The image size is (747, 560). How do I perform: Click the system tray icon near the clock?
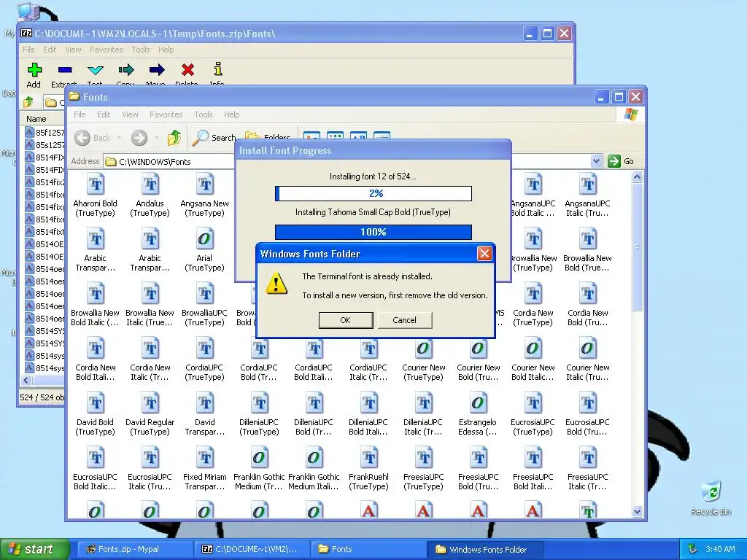pos(693,550)
